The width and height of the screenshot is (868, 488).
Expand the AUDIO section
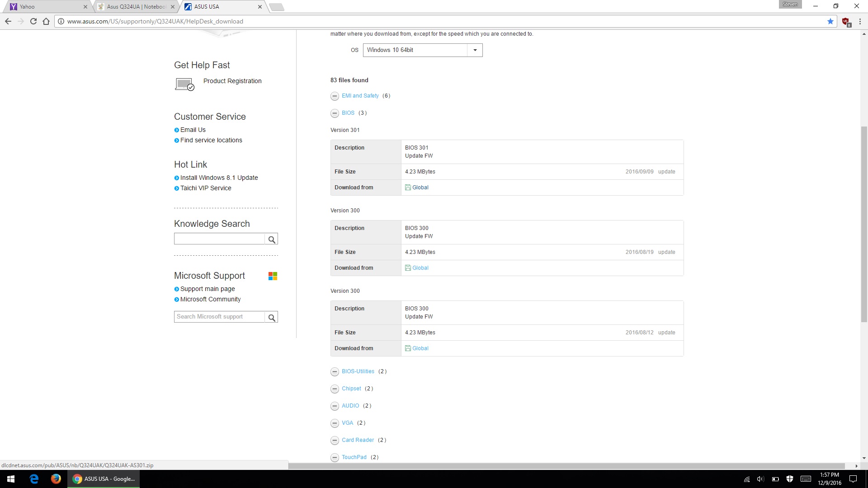click(x=335, y=406)
